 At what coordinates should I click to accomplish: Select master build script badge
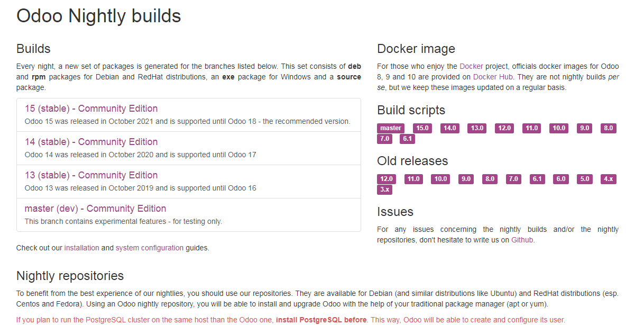click(391, 128)
